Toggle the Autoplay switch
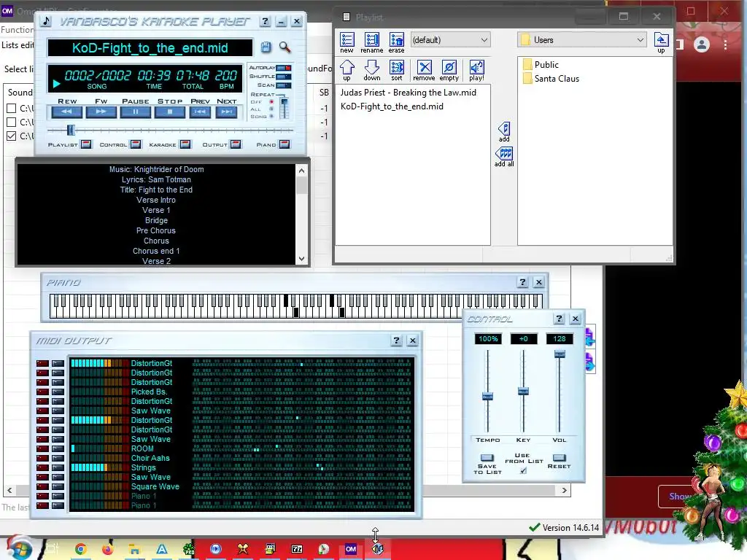Screen dimensions: 747x560 pyautogui.click(x=284, y=68)
